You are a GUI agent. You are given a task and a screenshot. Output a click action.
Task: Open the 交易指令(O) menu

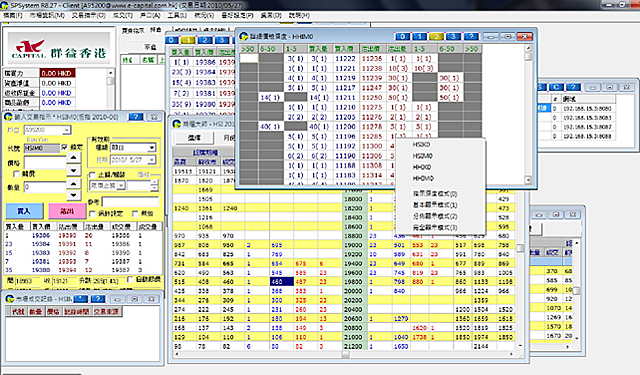click(88, 15)
